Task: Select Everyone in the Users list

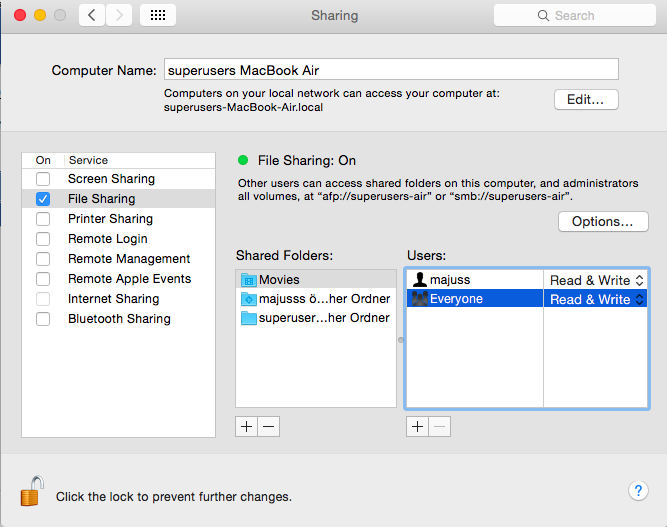Action: click(475, 299)
